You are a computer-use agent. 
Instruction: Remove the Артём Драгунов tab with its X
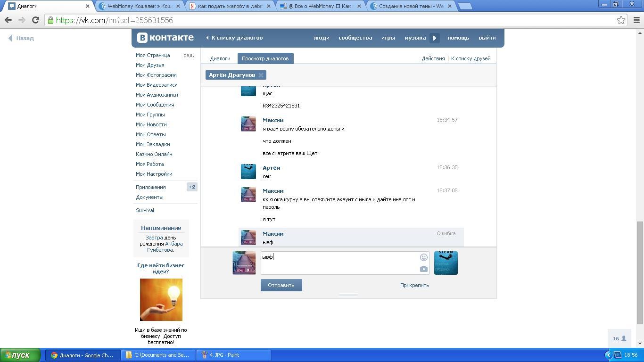(261, 75)
